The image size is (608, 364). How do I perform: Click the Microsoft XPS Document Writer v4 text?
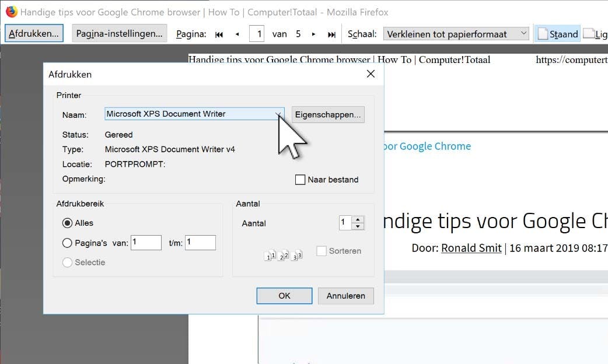(x=170, y=149)
